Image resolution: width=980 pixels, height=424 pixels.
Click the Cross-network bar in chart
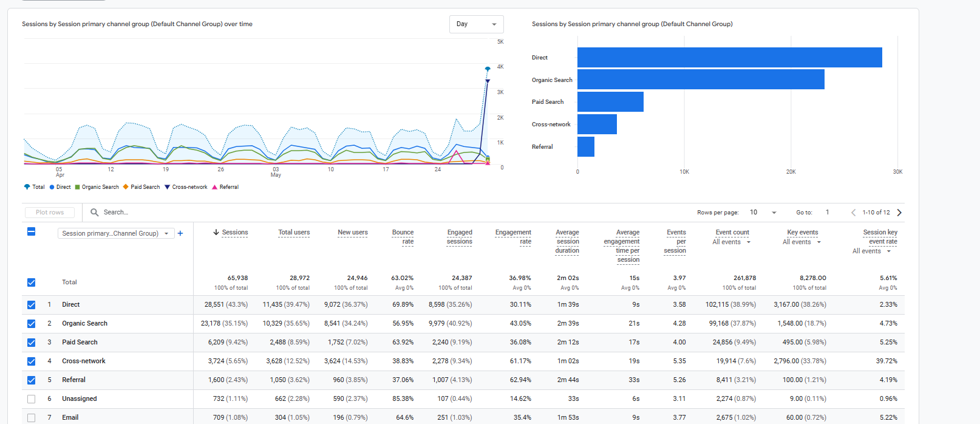(597, 124)
